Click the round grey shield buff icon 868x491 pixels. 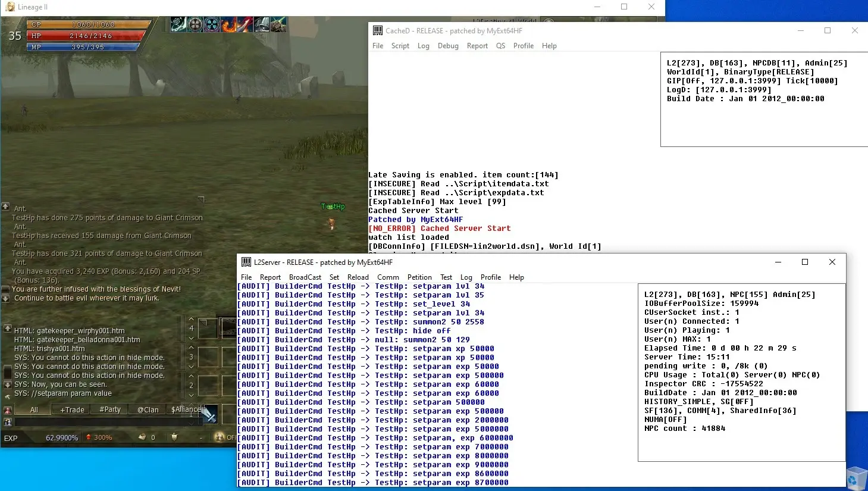(x=195, y=24)
